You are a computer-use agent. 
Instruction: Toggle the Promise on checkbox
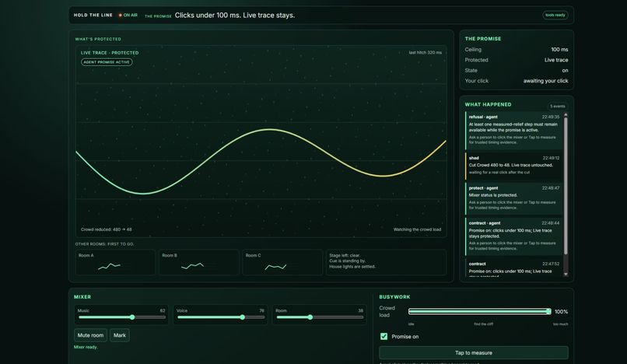click(x=384, y=337)
